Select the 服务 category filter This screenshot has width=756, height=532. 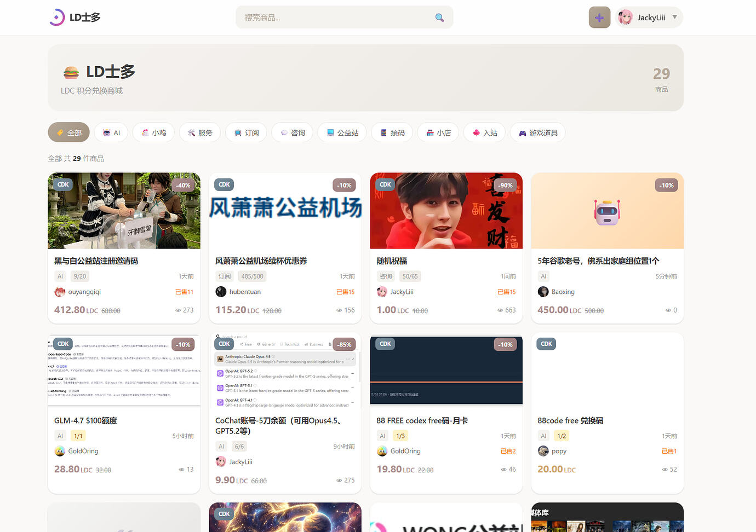coord(200,132)
